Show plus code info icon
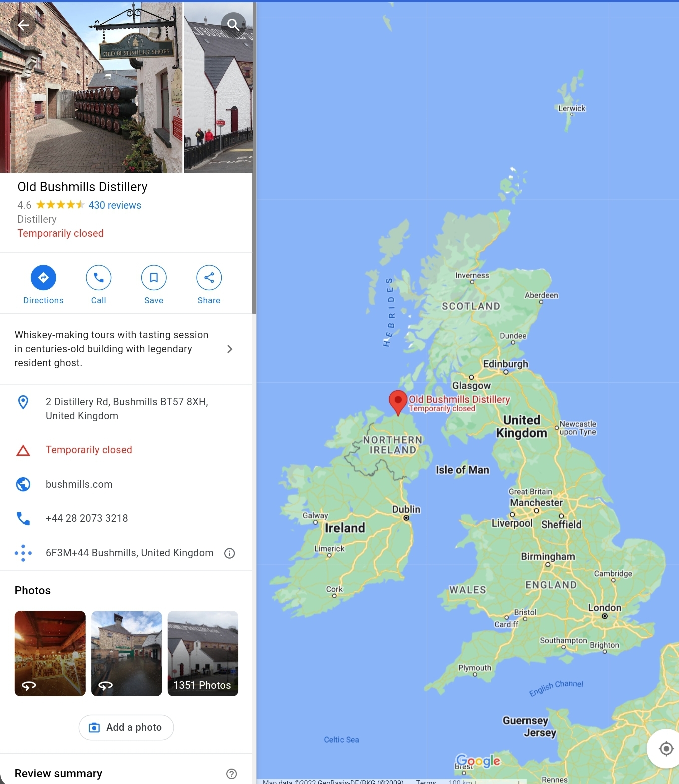This screenshot has height=784, width=679. [230, 553]
